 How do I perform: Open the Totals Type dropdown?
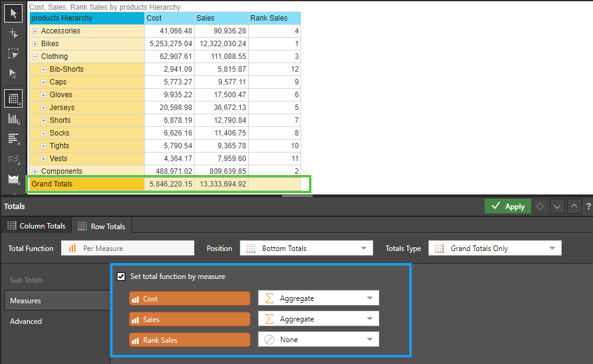click(x=494, y=248)
